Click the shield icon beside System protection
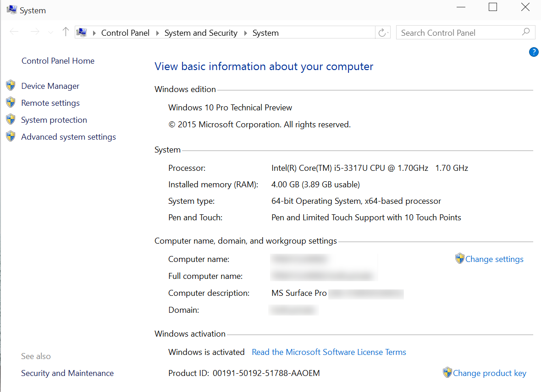Viewport: 541px width, 392px height. (11, 119)
